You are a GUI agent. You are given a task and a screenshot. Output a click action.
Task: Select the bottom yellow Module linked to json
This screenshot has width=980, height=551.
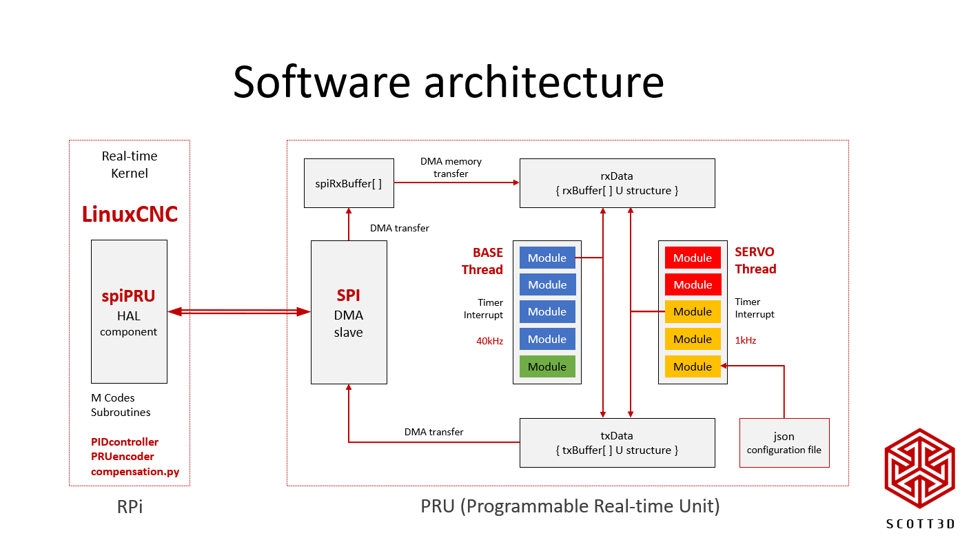pyautogui.click(x=693, y=366)
